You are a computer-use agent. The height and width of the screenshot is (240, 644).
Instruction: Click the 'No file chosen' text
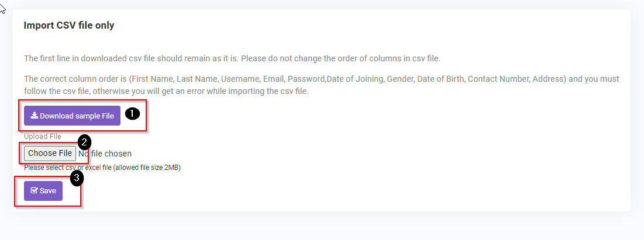tap(105, 154)
